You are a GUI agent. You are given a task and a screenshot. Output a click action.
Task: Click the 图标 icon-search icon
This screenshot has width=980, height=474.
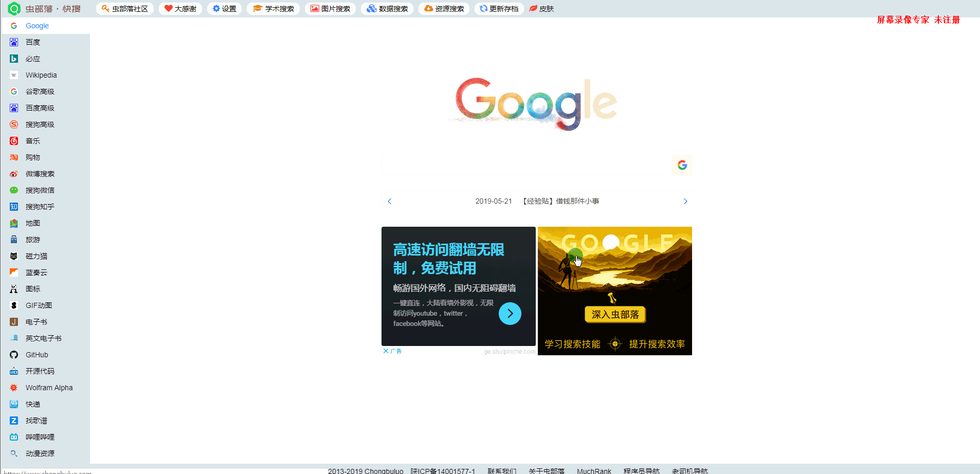[x=14, y=289]
